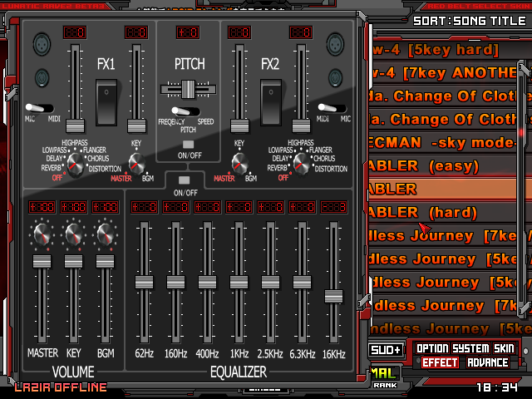Switch to the ADVANCE tab
Screen dimensions: 532x399
pyautogui.click(x=488, y=362)
